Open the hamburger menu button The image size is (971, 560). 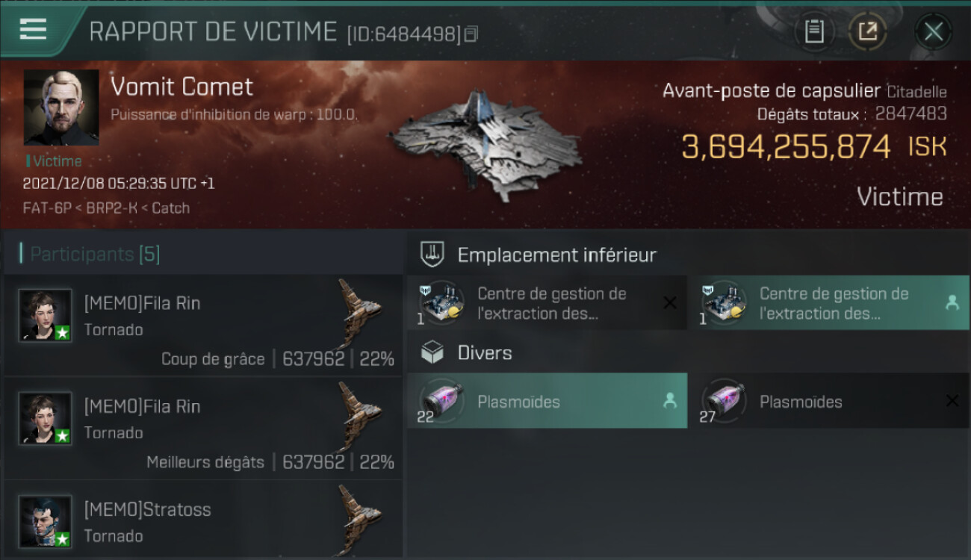(x=33, y=29)
